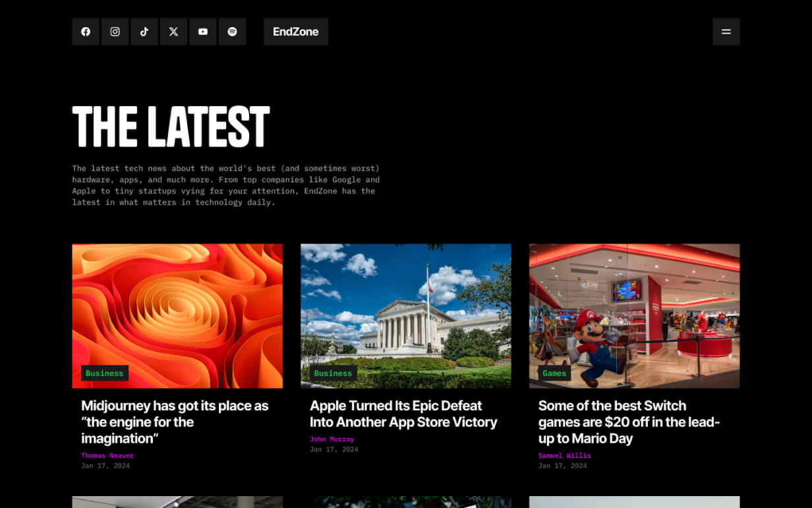Open Midjourney "engine for the imagination" headline
The image size is (812, 508).
pyautogui.click(x=175, y=422)
